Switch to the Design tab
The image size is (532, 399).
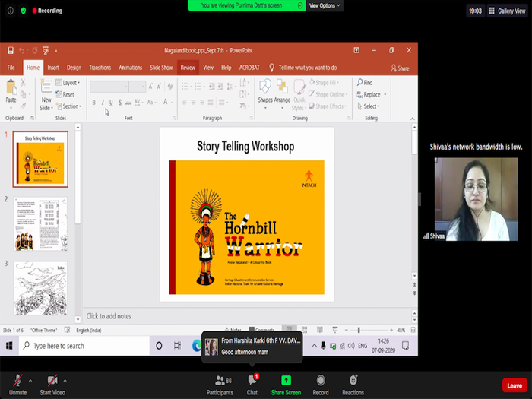coord(74,68)
